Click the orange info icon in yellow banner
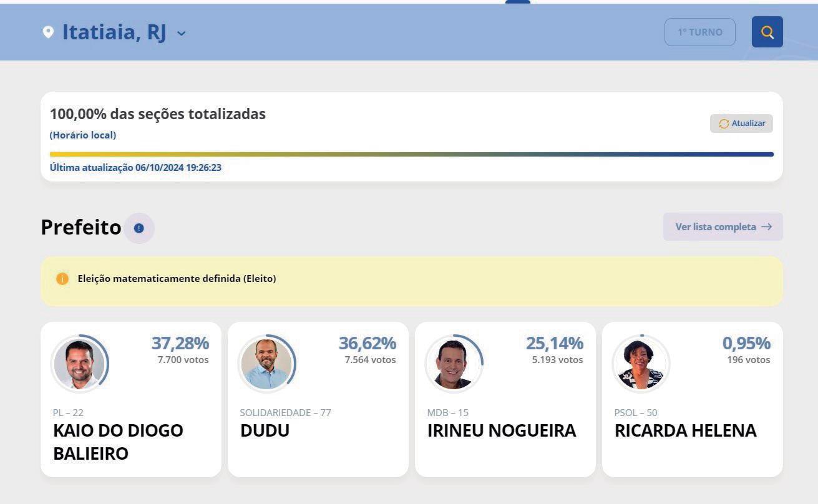 [x=62, y=279]
